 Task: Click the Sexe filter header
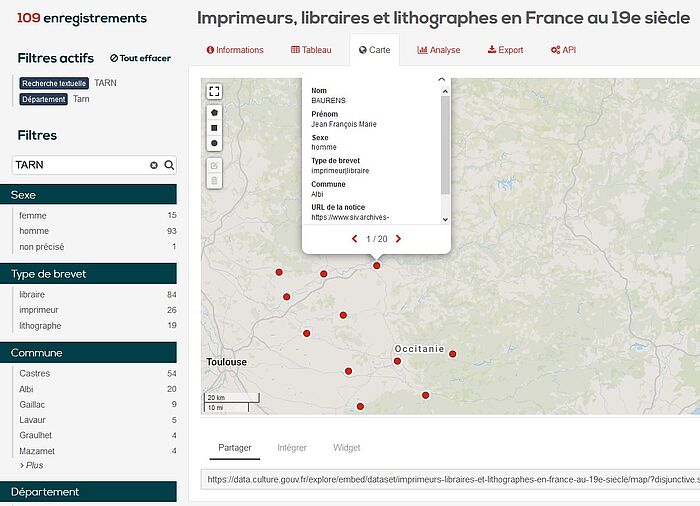click(x=88, y=195)
